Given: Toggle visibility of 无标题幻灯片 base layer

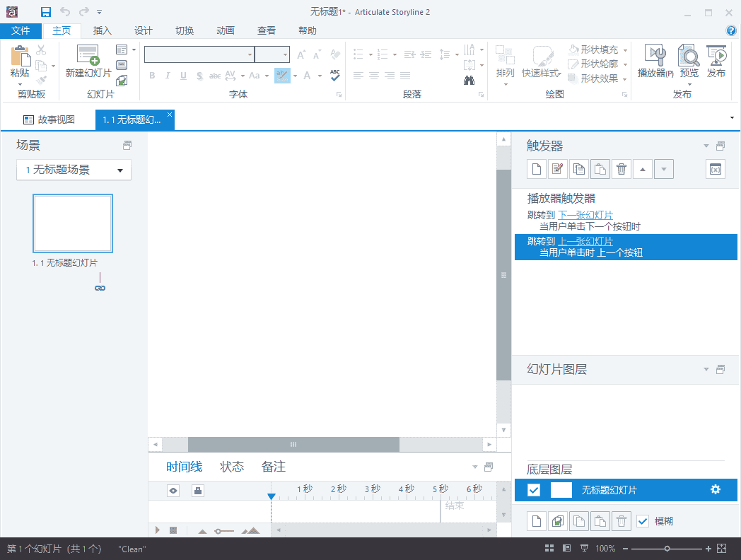Looking at the screenshot, I should click(533, 489).
